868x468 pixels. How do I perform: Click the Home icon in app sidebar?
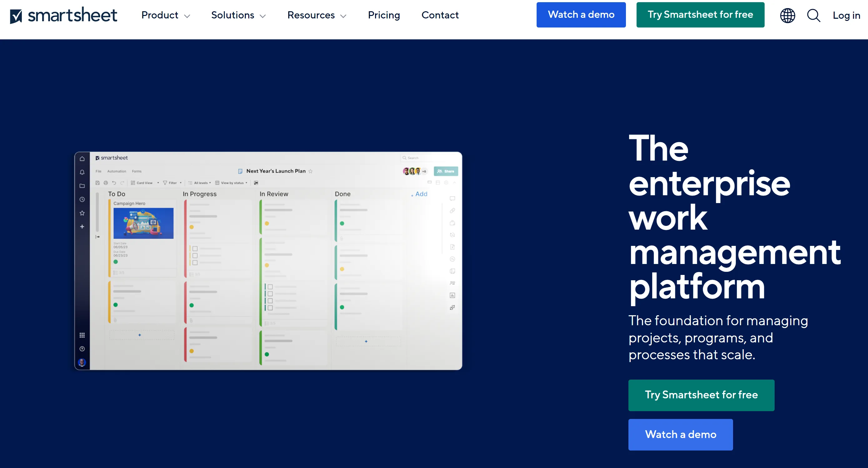click(x=82, y=159)
